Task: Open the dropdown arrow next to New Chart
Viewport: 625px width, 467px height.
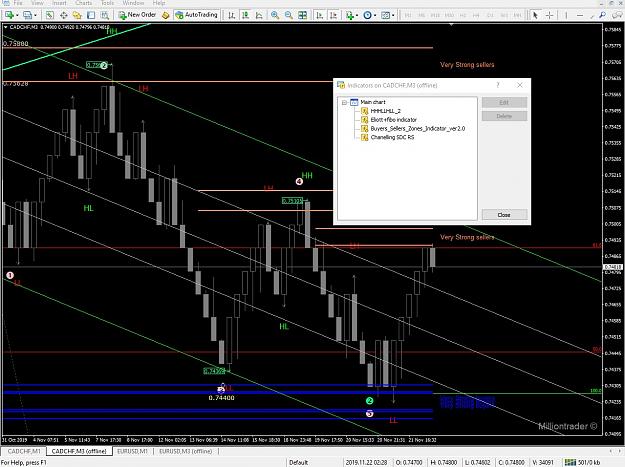Action: pyautogui.click(x=17, y=15)
